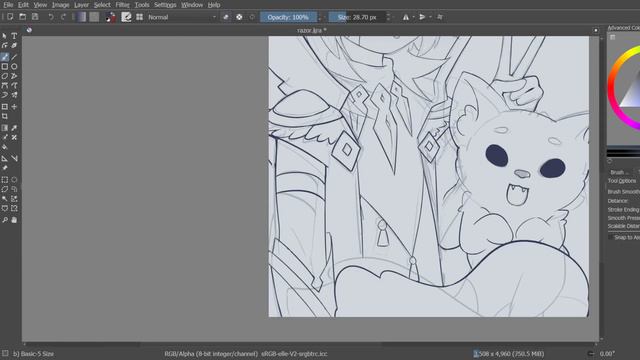The image size is (640, 360).
Task: Select the Polyline tool
Action: click(14, 76)
